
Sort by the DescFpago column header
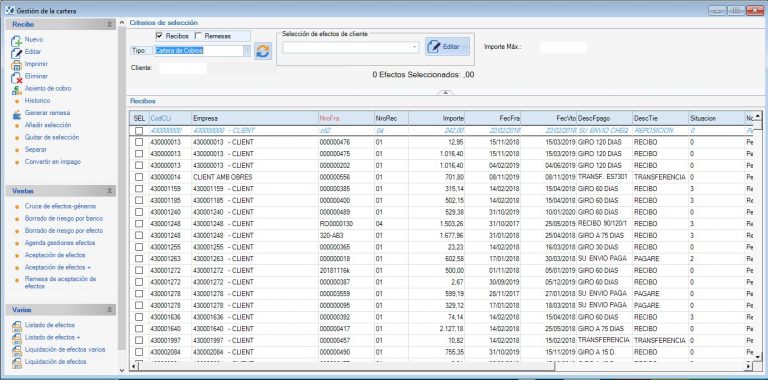[604, 118]
